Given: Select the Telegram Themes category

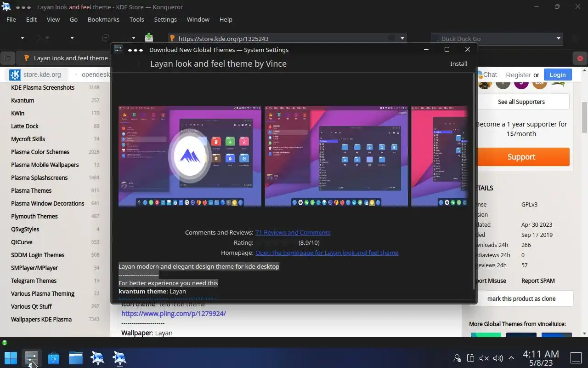Looking at the screenshot, I should [x=34, y=281].
